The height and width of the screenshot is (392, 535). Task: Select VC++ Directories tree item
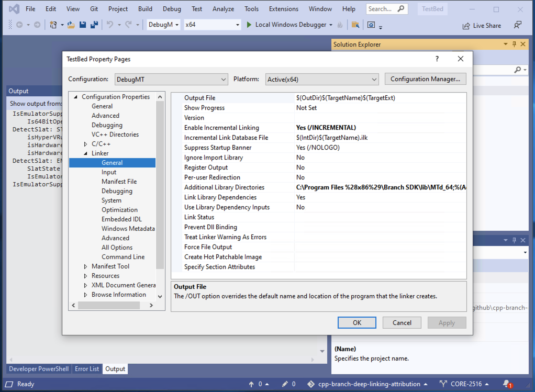click(x=115, y=135)
